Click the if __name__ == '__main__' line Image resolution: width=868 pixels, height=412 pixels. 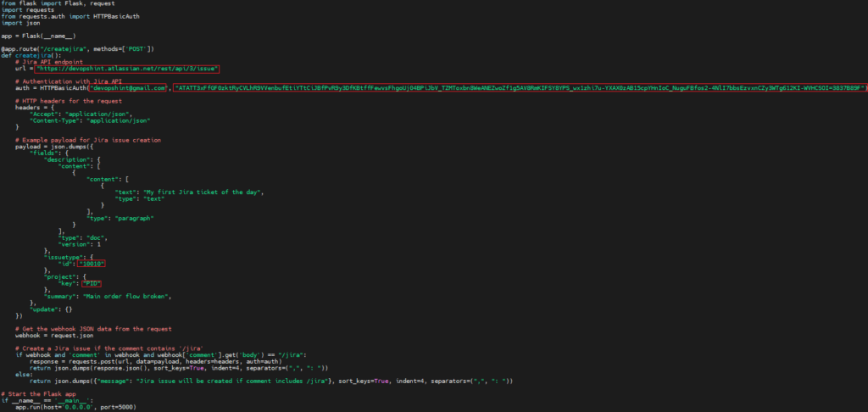click(x=47, y=400)
